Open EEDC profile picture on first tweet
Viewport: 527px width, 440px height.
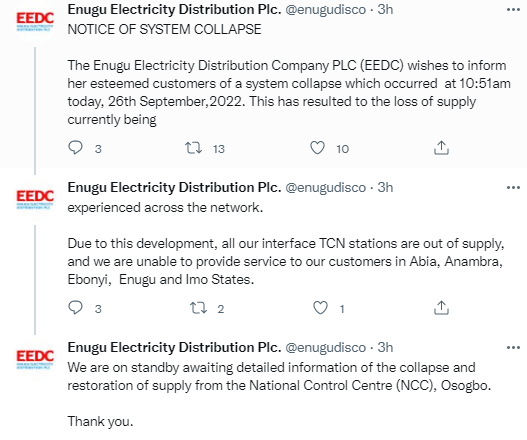tap(35, 21)
